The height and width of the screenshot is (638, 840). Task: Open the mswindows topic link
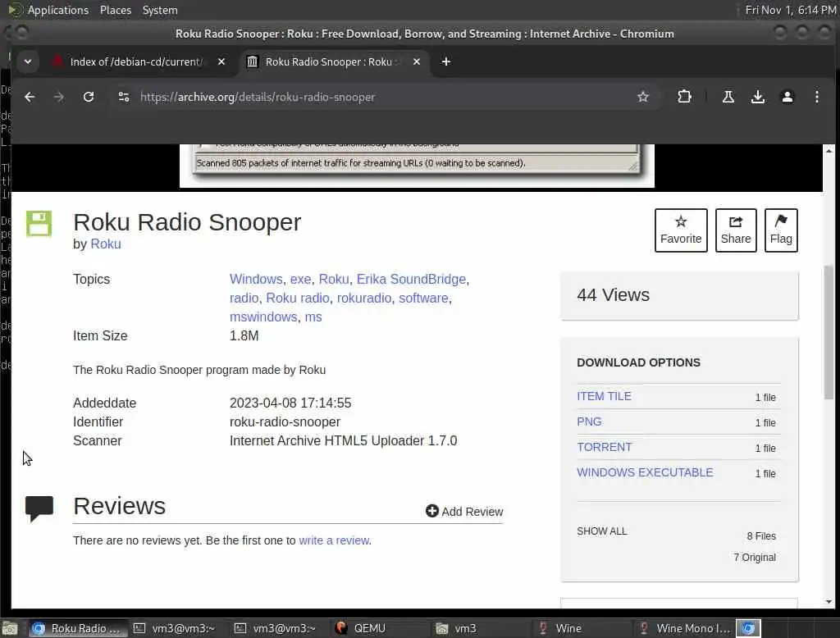[x=263, y=317]
